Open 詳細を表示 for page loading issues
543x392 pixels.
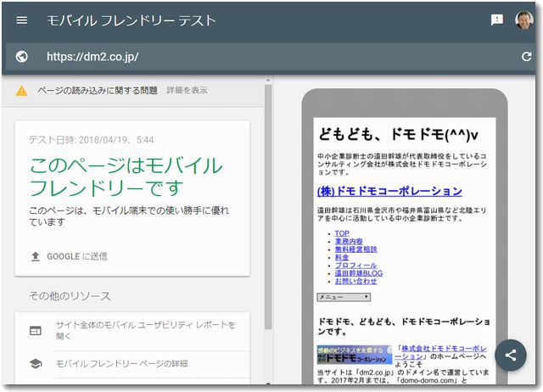pos(187,91)
